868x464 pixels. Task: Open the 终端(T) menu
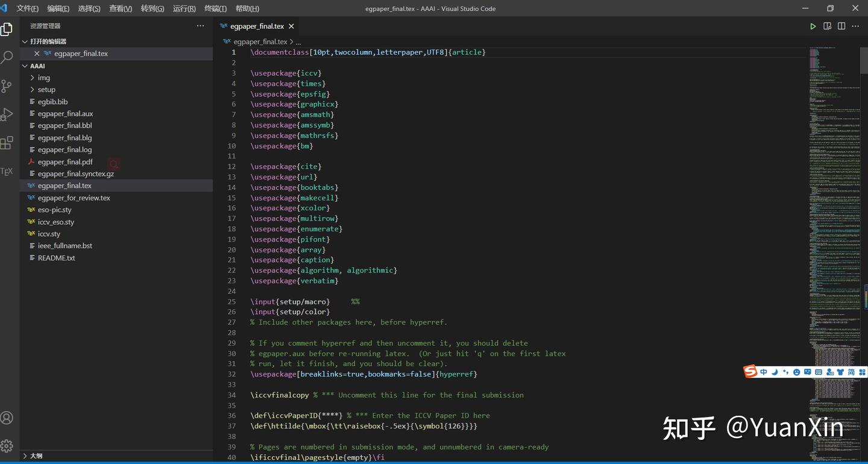215,8
